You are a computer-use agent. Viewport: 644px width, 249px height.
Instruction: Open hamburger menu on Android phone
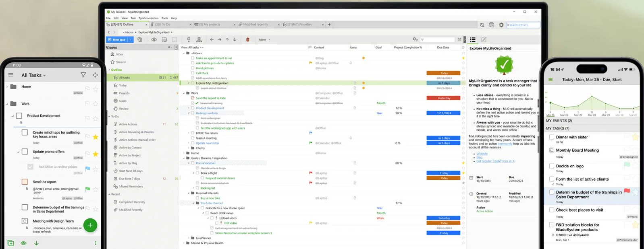[11, 75]
